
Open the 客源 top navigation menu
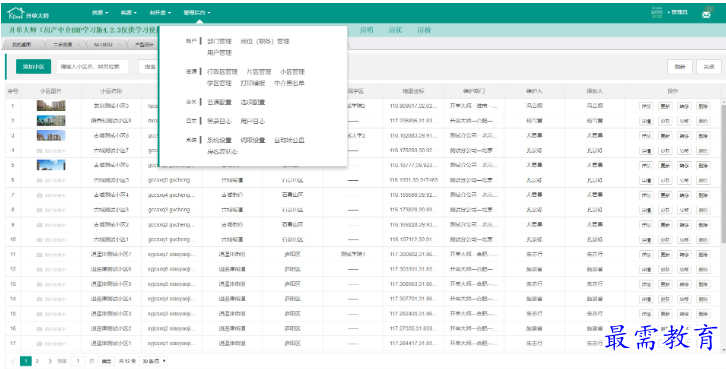coord(128,13)
